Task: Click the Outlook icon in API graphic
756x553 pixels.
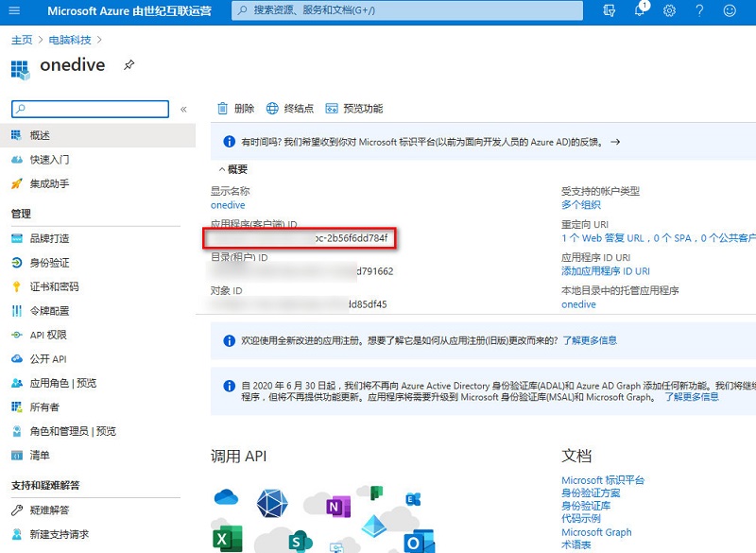Action: 419,542
